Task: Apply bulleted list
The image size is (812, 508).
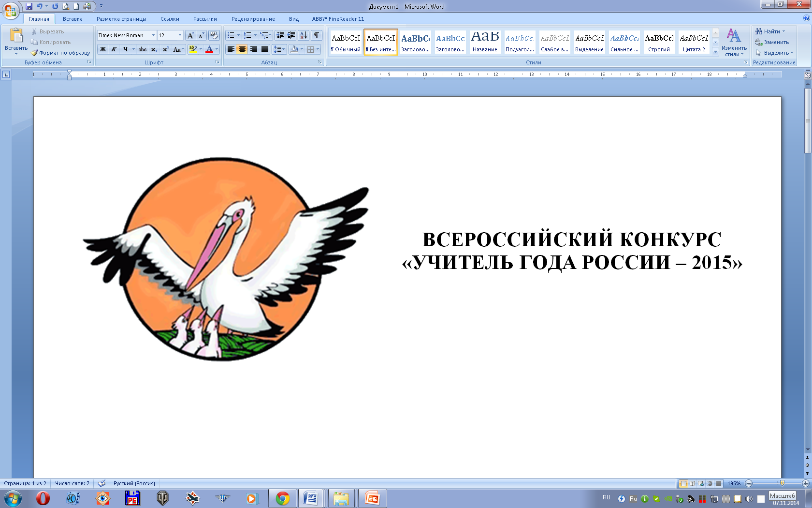Action: click(231, 35)
